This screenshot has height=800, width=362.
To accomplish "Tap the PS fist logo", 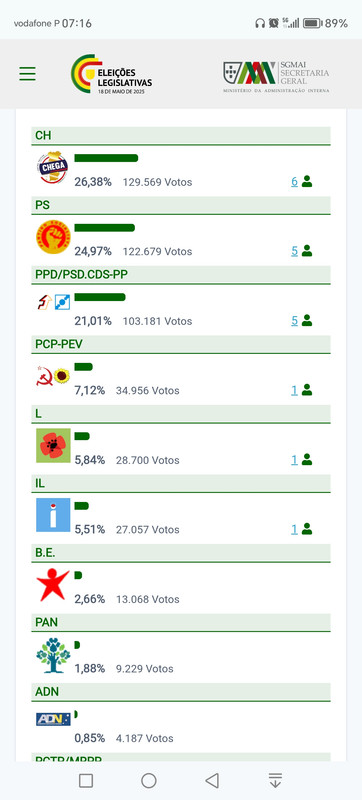I will coord(53,237).
